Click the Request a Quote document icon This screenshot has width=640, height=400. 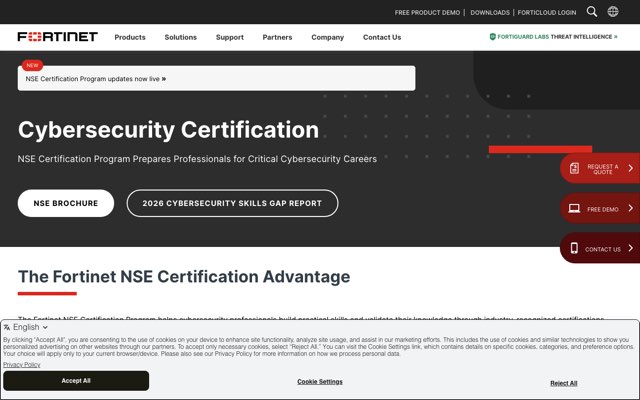tap(574, 168)
